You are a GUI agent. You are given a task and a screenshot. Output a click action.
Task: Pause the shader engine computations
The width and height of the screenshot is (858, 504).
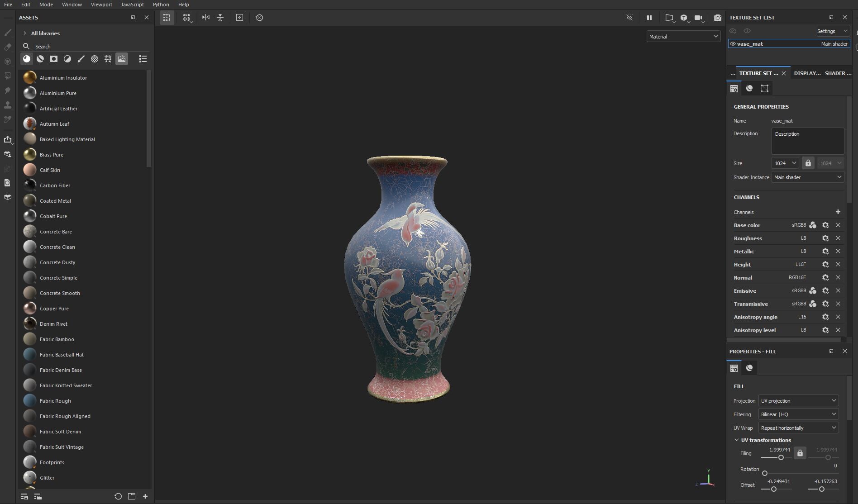tap(649, 18)
